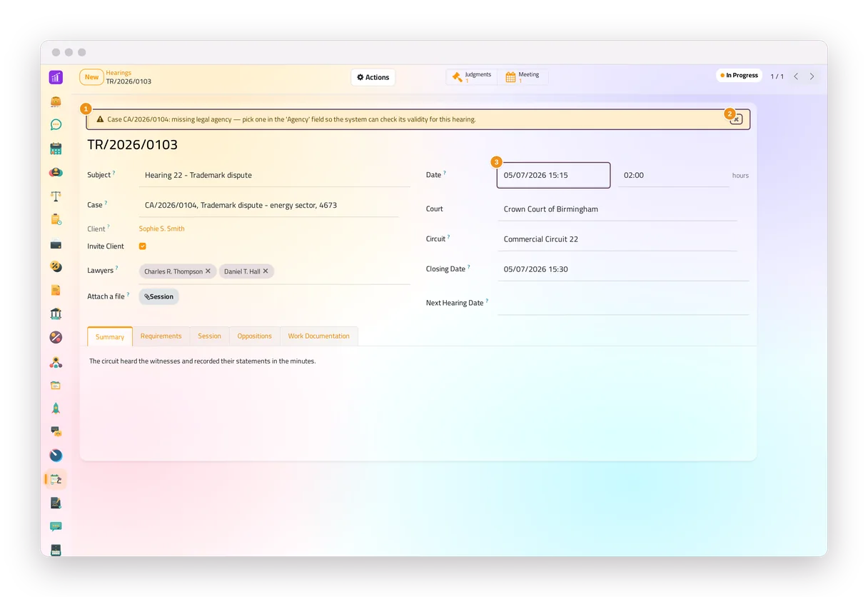Viewport: 868px width, 597px height.
Task: Open the connected nodes sidebar icon
Action: (56, 361)
